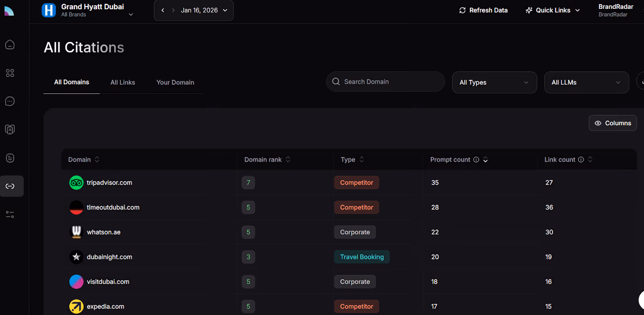Click the Search Domain input field
This screenshot has width=644, height=315.
pyautogui.click(x=386, y=82)
